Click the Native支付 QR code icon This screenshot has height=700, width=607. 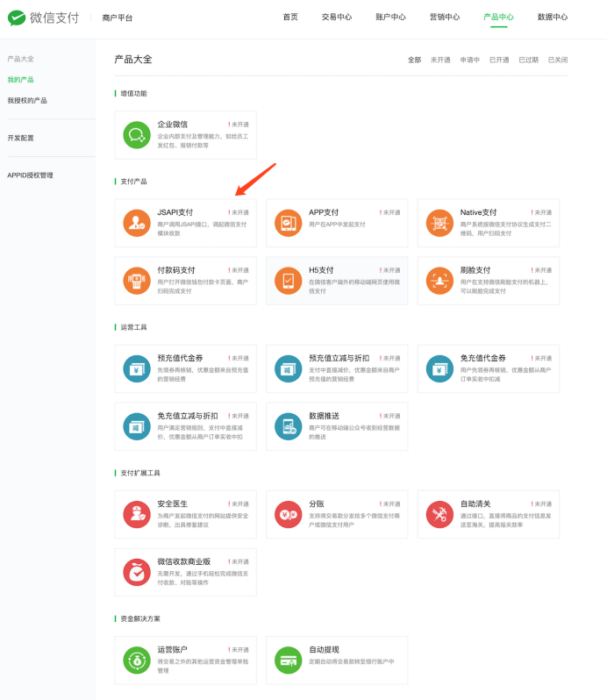[x=439, y=223]
